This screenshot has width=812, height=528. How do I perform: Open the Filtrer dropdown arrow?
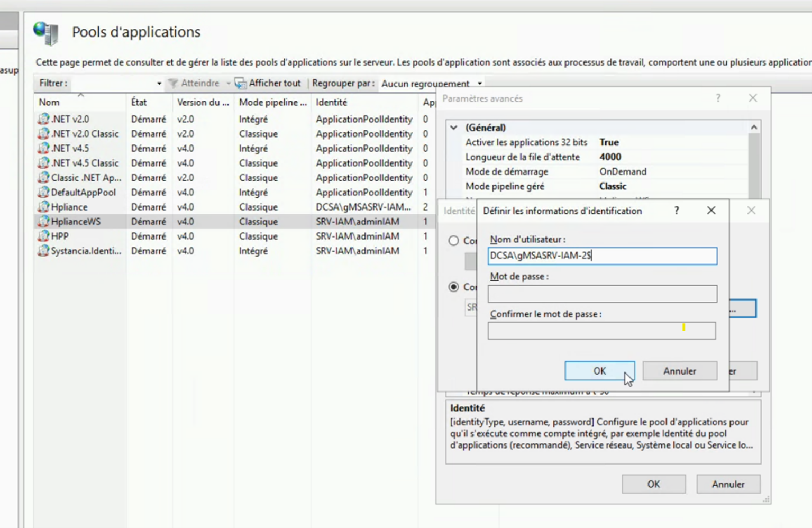(x=159, y=84)
